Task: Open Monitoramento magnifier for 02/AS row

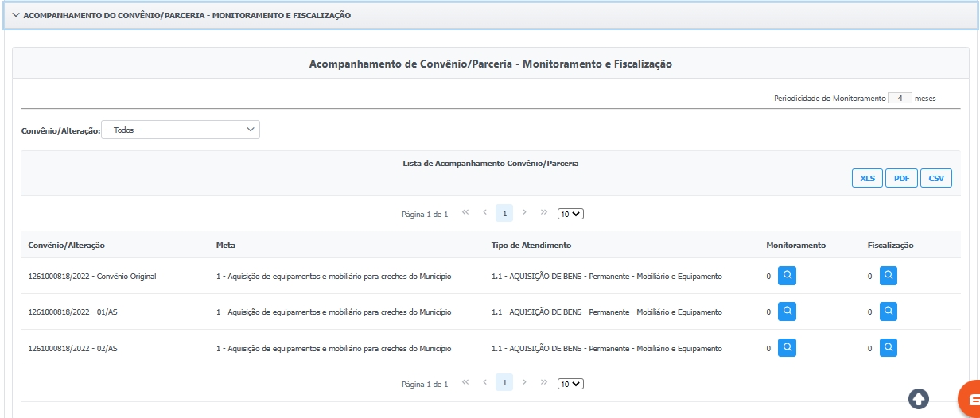Action: coord(787,347)
